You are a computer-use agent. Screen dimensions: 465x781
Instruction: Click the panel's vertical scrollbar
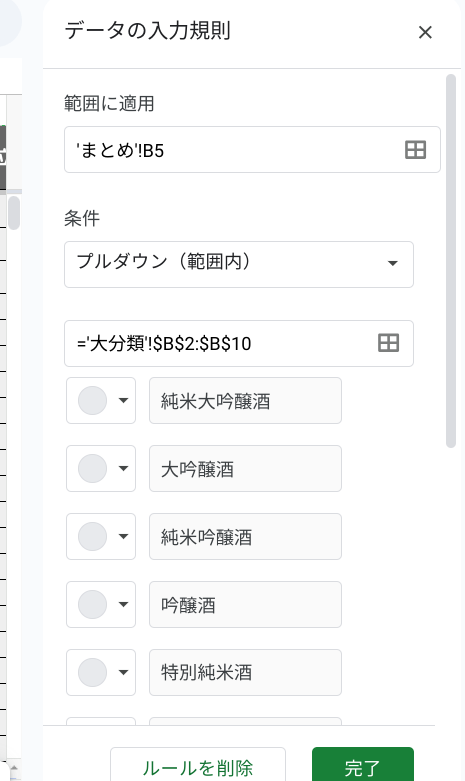tap(451, 261)
